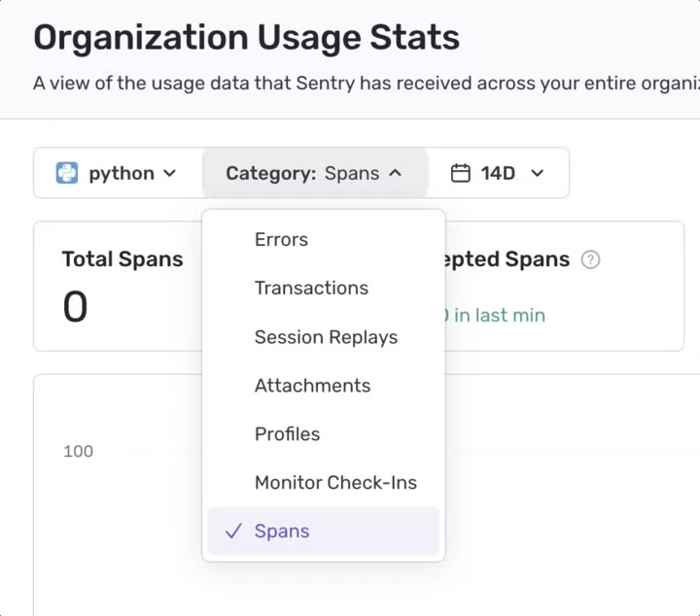Select Errors from the category menu
700x616 pixels.
click(281, 239)
